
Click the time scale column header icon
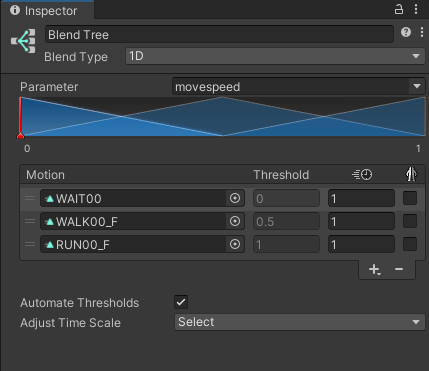click(x=362, y=175)
